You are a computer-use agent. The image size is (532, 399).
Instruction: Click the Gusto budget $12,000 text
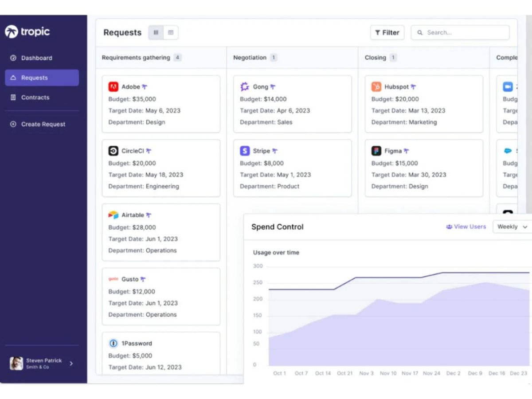[x=132, y=292]
